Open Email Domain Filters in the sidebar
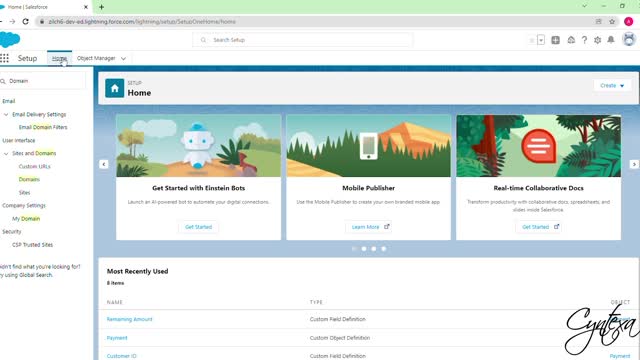 43,127
